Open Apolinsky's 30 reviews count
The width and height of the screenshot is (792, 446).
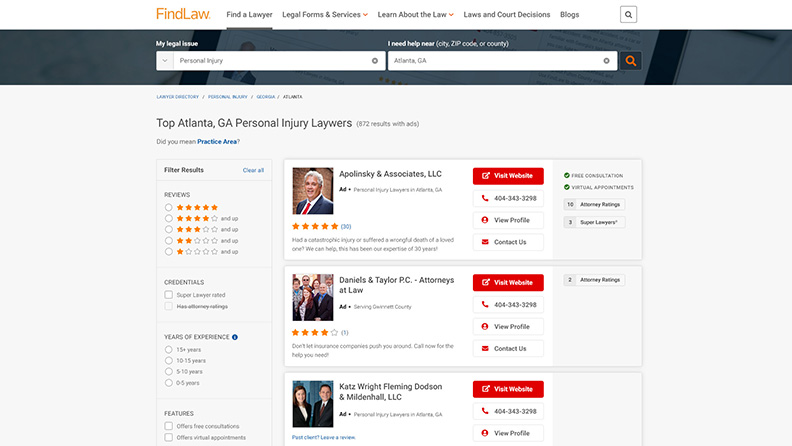pyautogui.click(x=345, y=226)
